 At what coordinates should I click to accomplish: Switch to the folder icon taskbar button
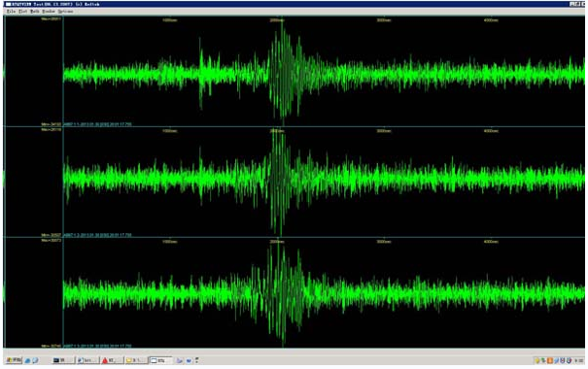136,360
